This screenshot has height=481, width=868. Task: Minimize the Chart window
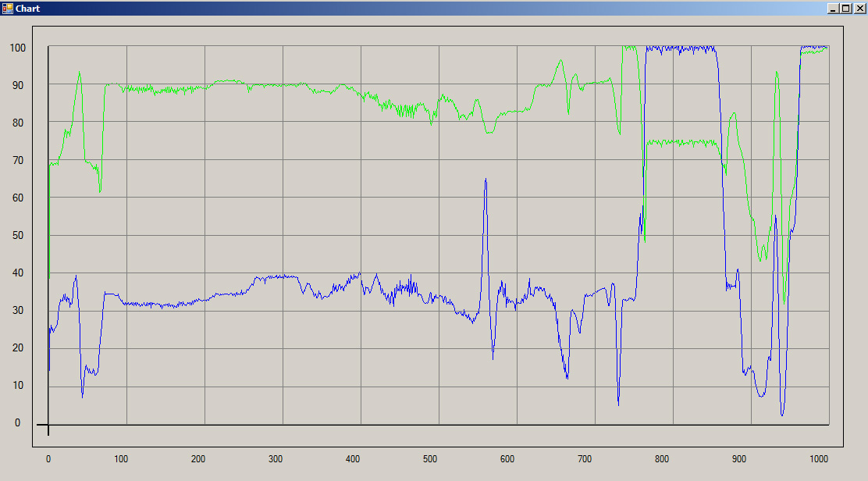833,8
